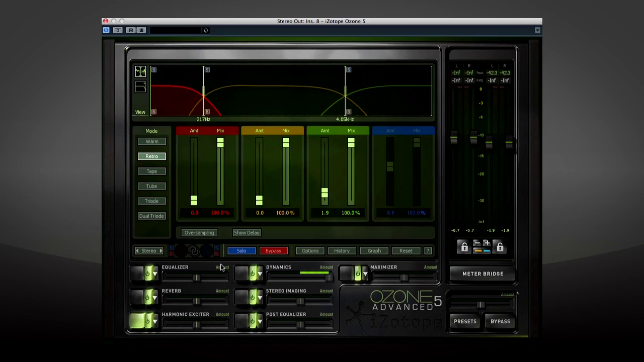Select the Tube exciter mode
Image resolution: width=644 pixels, height=362 pixels.
[x=151, y=186]
